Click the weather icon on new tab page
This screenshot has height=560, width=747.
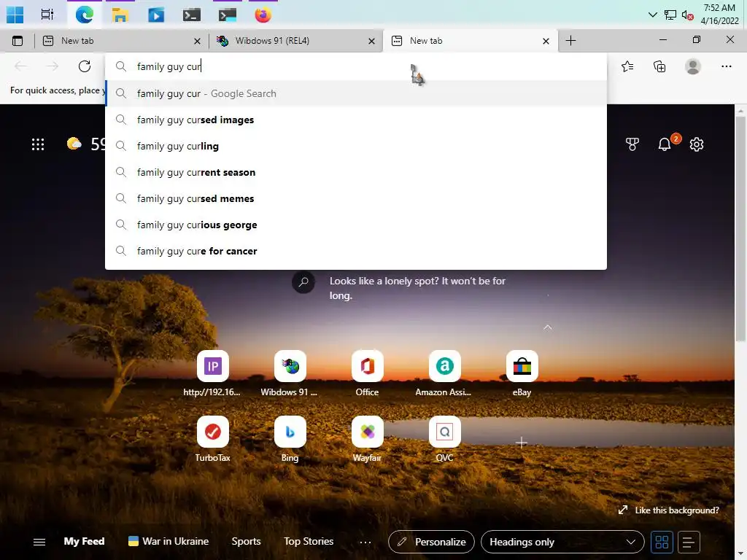click(x=74, y=144)
